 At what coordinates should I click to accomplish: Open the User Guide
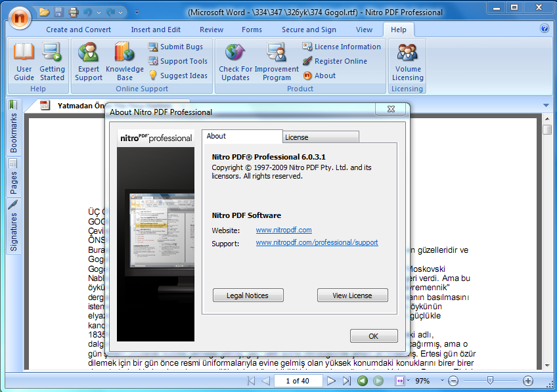(24, 59)
